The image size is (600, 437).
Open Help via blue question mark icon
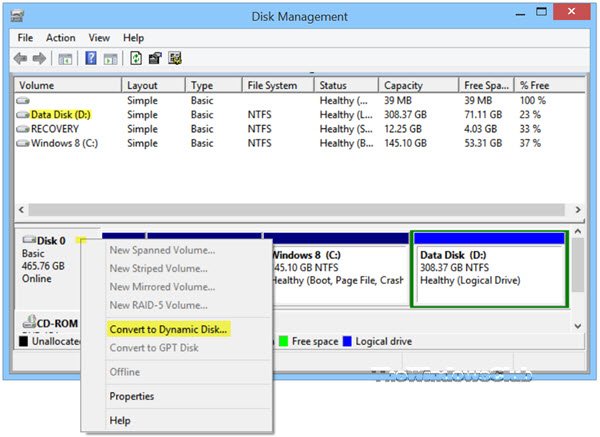tap(90, 59)
